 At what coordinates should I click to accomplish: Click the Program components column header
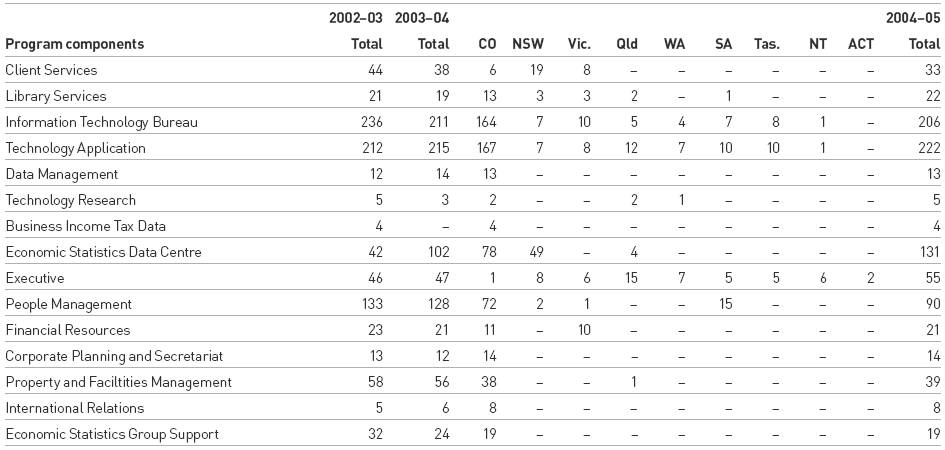(x=75, y=44)
